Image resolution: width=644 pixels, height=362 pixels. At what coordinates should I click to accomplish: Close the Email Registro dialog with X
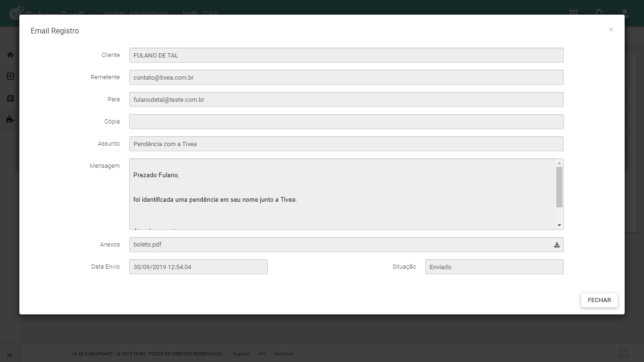pos(611,30)
